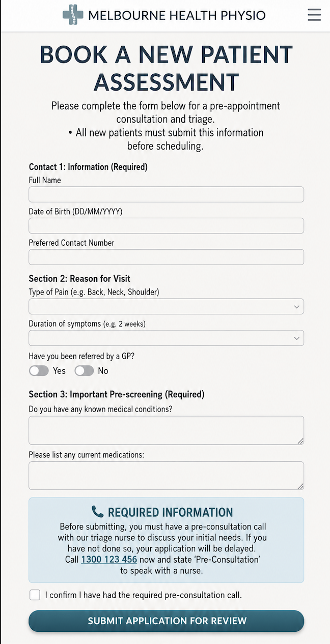Click the Type of Pain chevron arrow
The height and width of the screenshot is (644, 330).
point(297,307)
